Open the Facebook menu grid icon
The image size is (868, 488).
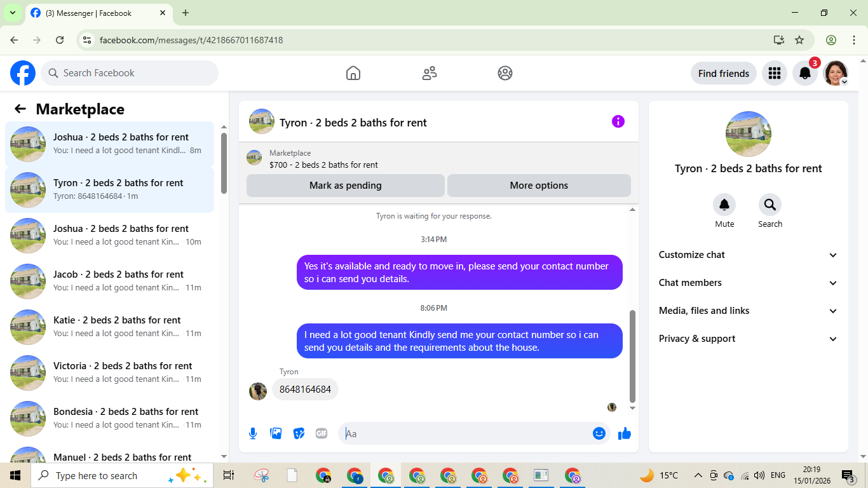click(774, 73)
